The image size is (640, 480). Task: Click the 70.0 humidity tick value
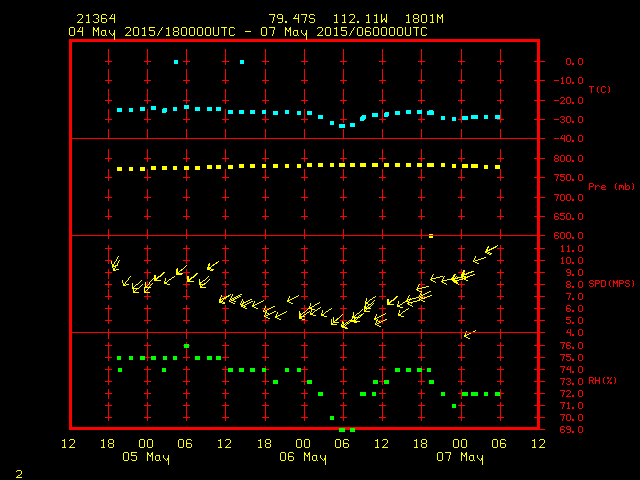[571, 418]
